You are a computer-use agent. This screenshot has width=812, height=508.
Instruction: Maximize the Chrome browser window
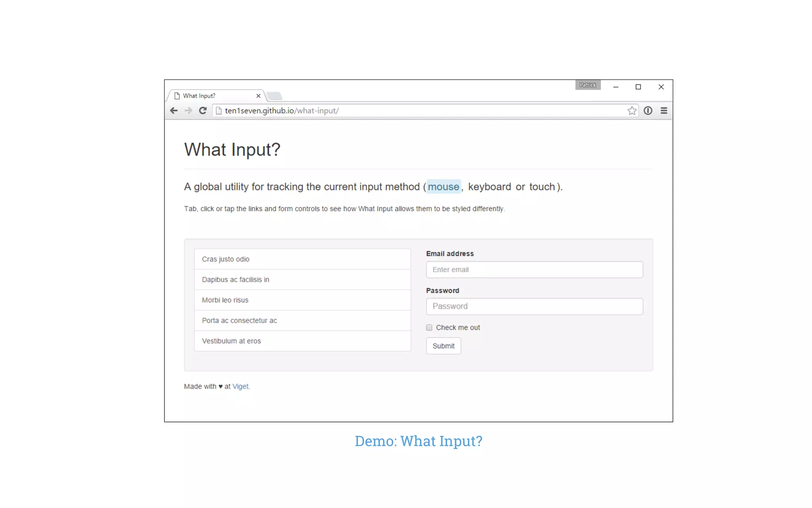click(638, 87)
